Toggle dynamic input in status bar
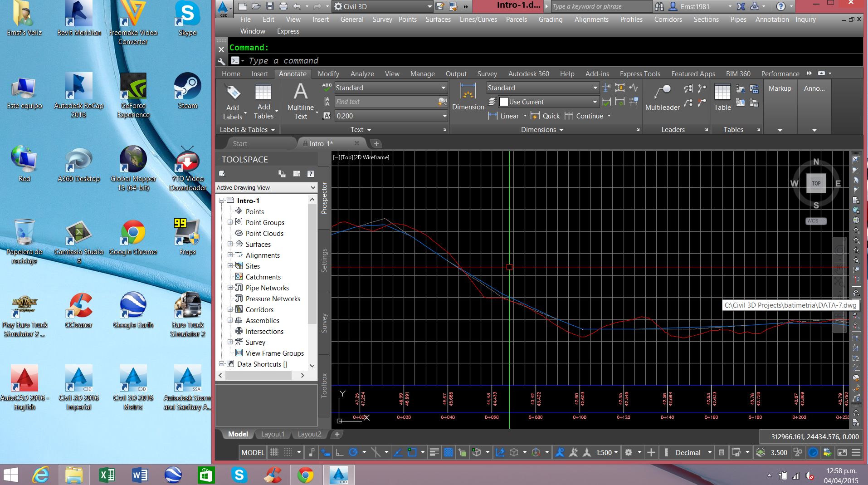The image size is (868, 485). click(326, 452)
